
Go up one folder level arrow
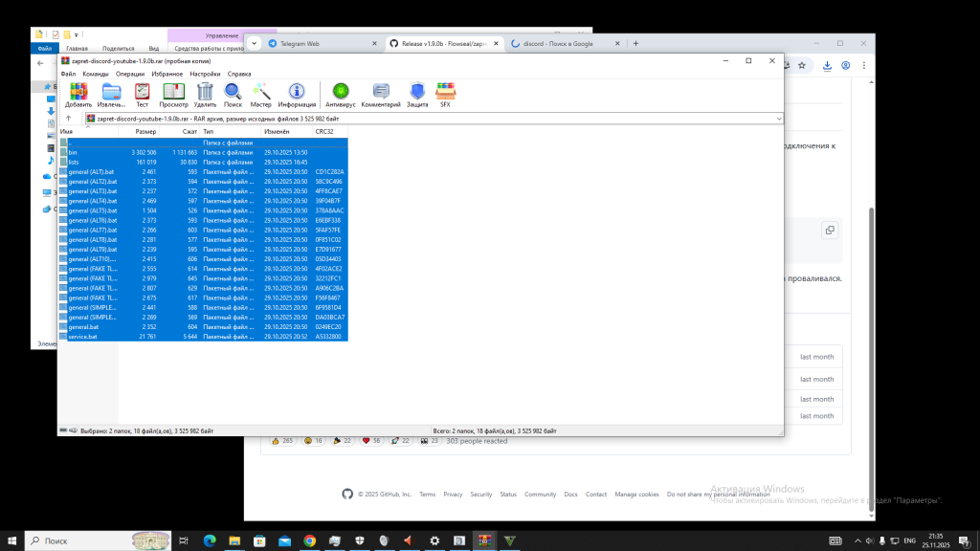pyautogui.click(x=68, y=119)
